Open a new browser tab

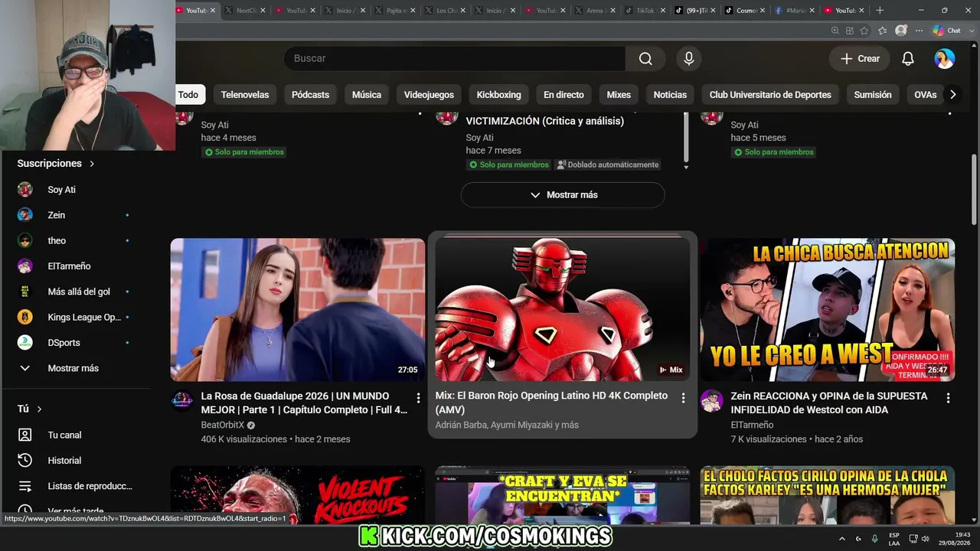click(x=880, y=11)
